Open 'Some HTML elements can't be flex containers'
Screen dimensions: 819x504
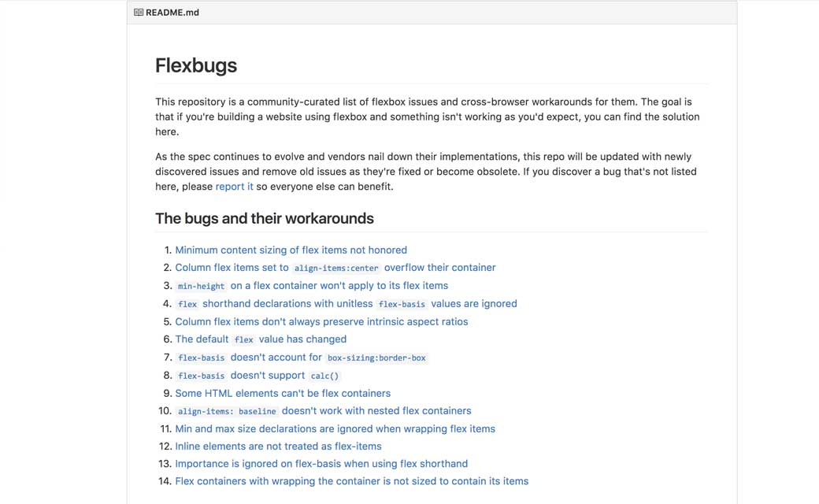pyautogui.click(x=283, y=393)
